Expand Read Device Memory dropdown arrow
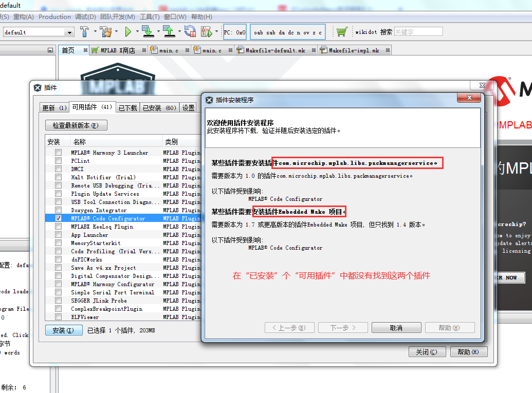 [179, 31]
